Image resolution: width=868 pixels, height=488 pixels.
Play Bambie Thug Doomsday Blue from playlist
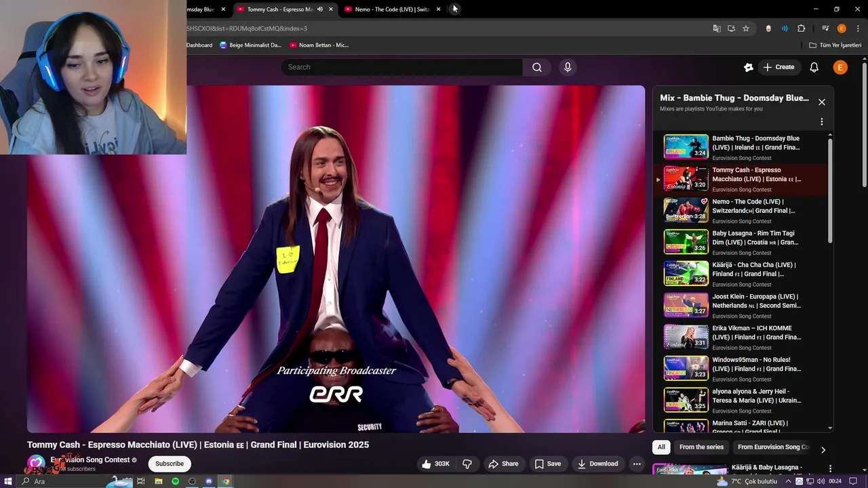tap(741, 147)
